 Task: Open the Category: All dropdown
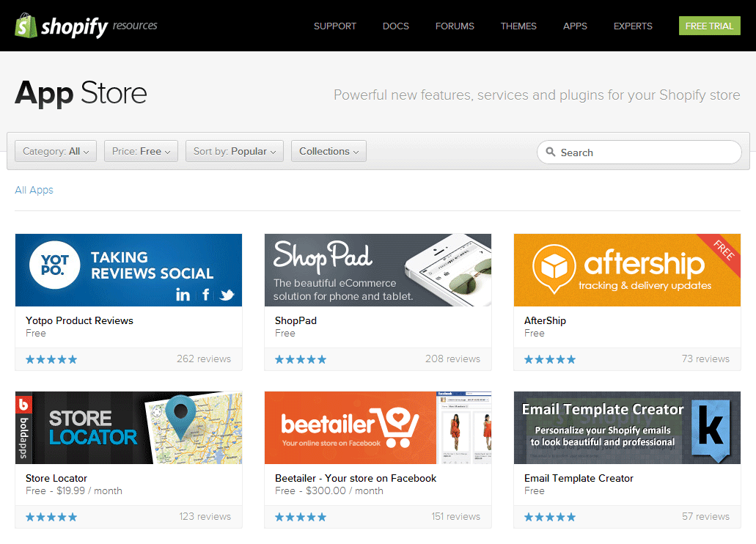[56, 151]
